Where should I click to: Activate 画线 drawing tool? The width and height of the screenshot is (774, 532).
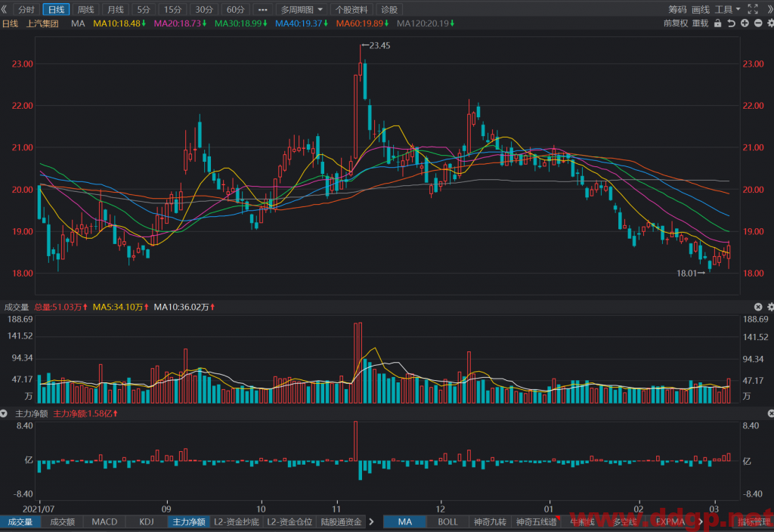click(701, 9)
